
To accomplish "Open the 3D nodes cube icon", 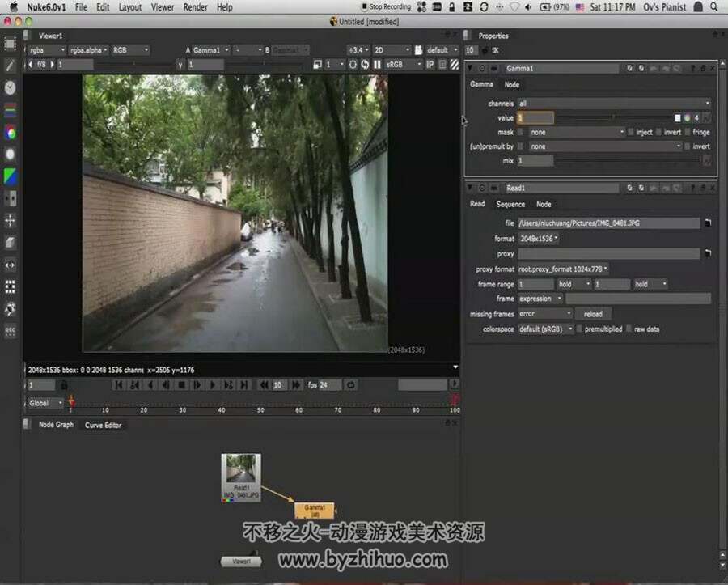I will tap(10, 243).
